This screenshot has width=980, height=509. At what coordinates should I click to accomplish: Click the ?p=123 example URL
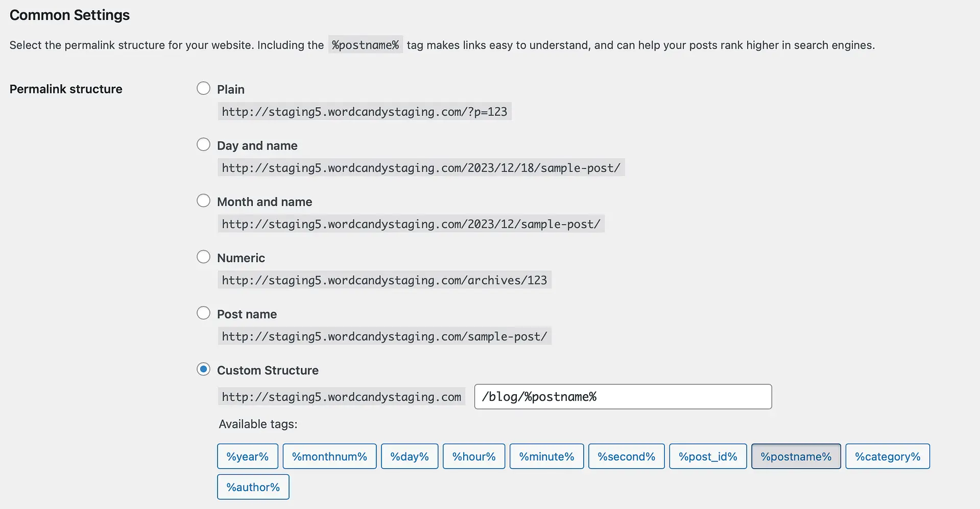click(365, 112)
